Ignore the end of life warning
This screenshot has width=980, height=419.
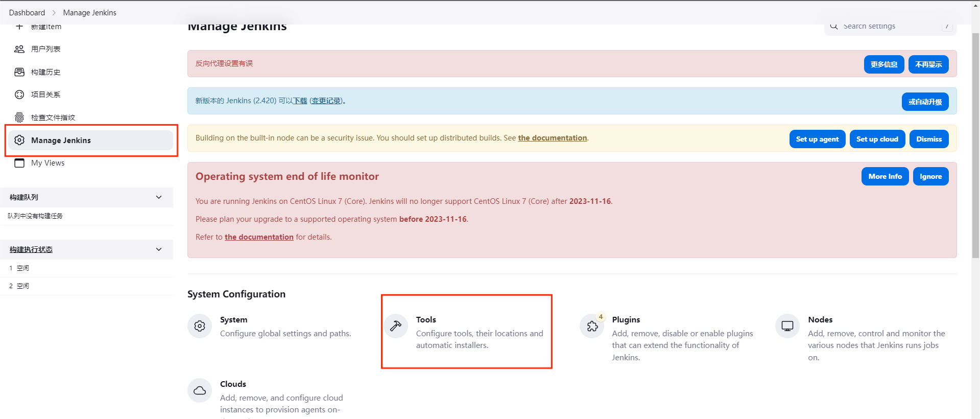930,176
